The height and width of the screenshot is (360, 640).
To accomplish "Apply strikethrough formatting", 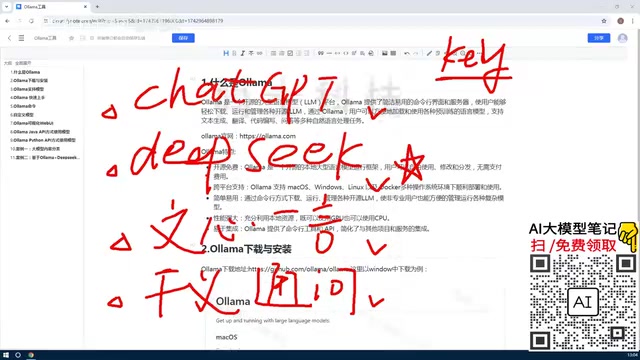I will (x=251, y=53).
